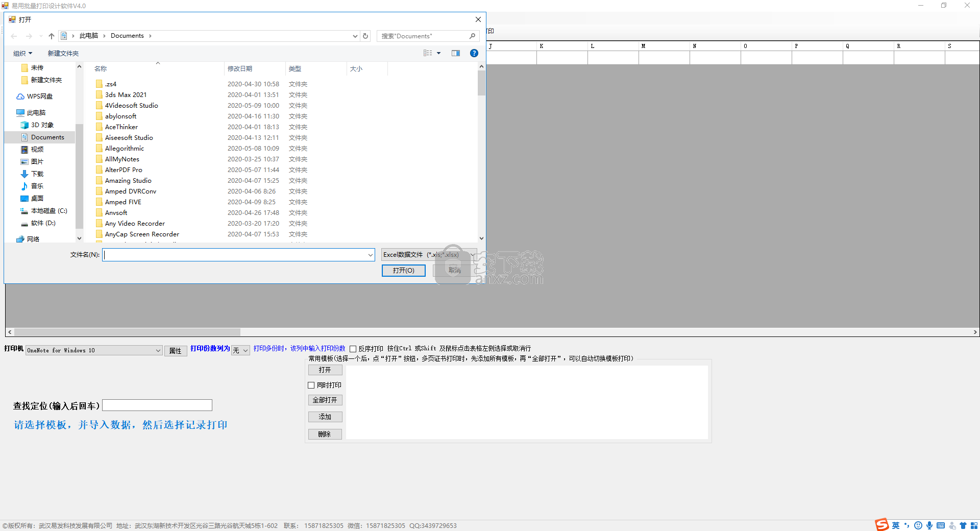This screenshot has width=980, height=531.
Task: Open the dialog help icon
Action: [474, 53]
